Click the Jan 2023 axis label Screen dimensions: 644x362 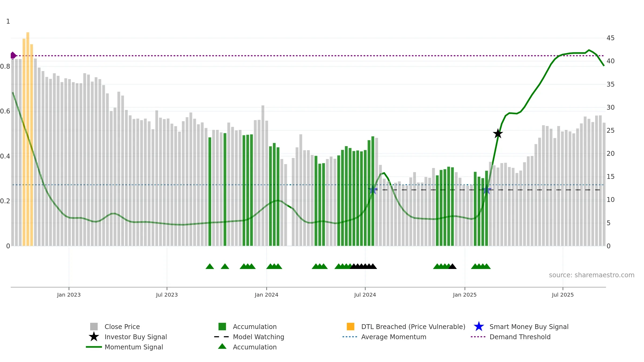click(69, 295)
